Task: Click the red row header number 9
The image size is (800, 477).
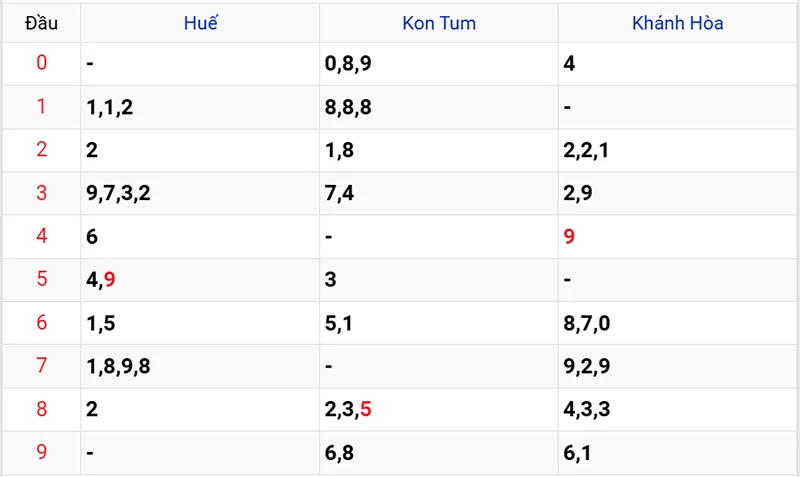Action: (42, 452)
